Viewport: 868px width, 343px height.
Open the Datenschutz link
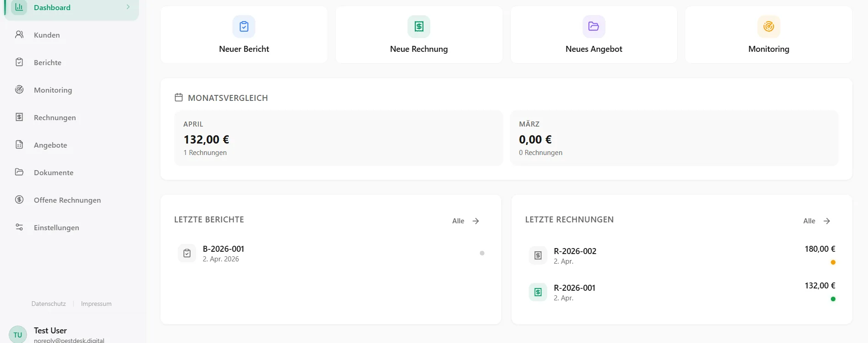[x=49, y=304]
